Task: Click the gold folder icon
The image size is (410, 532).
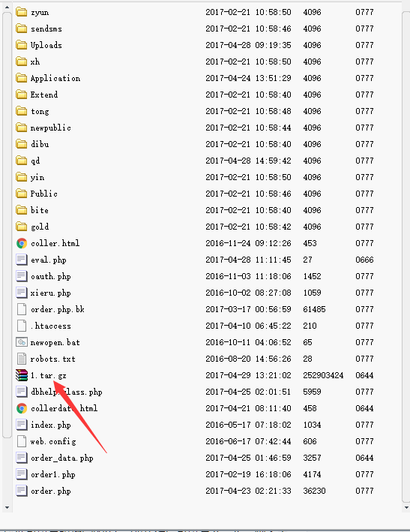Action: pyautogui.click(x=21, y=227)
